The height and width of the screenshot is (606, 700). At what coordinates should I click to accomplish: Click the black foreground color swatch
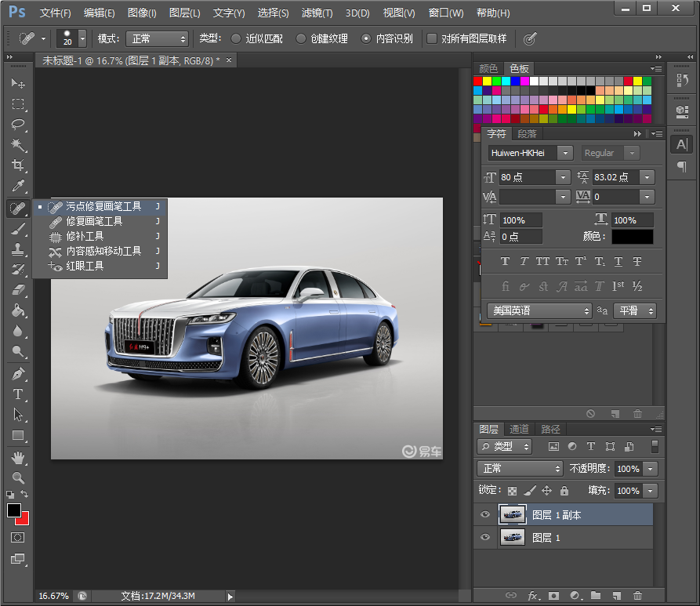coord(13,510)
